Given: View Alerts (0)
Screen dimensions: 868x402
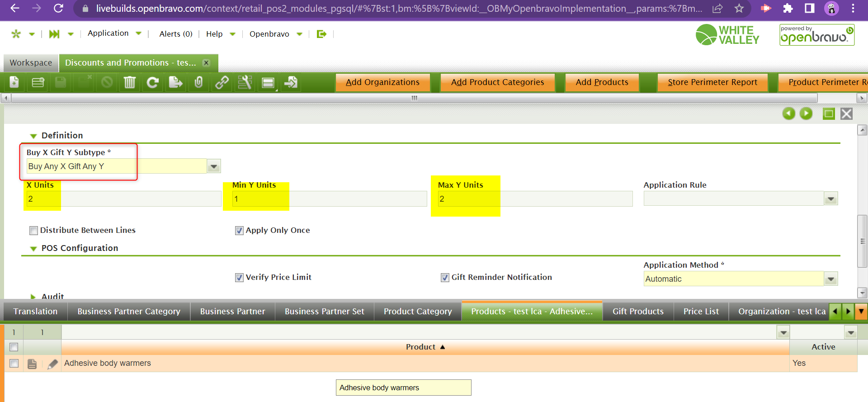Looking at the screenshot, I should tap(176, 34).
